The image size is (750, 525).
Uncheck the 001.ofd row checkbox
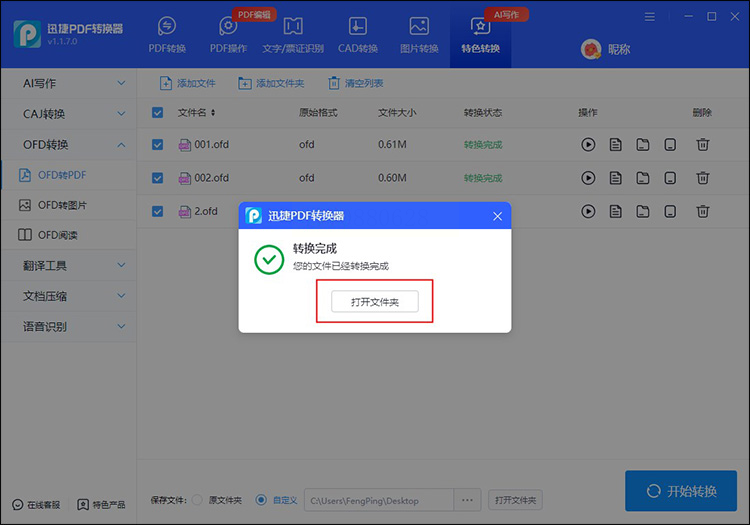pyautogui.click(x=157, y=144)
